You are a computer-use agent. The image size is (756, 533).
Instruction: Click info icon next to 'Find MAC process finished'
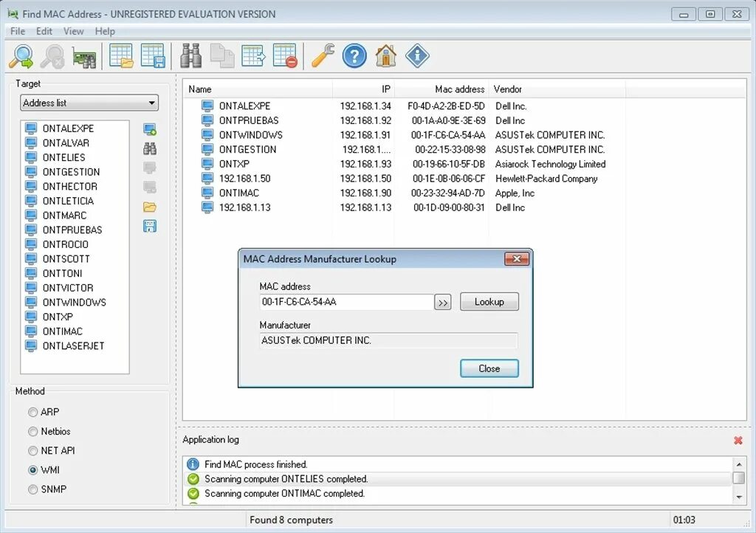pos(193,464)
